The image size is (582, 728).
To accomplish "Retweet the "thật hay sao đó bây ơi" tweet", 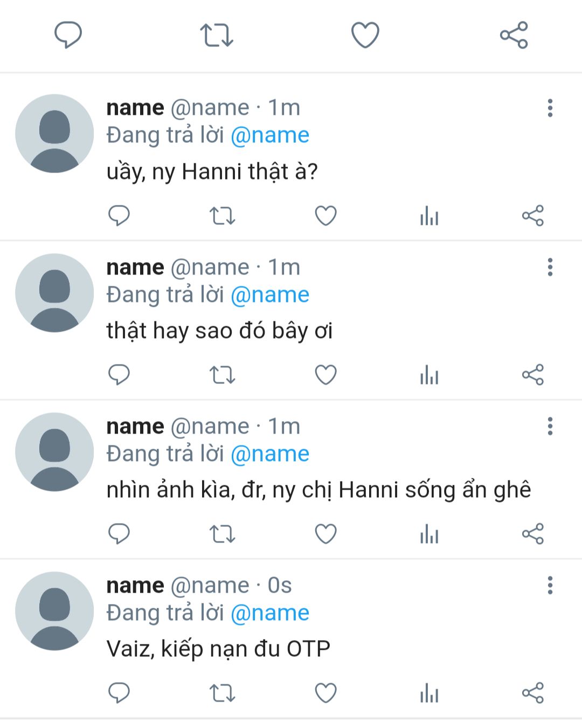I will (222, 375).
